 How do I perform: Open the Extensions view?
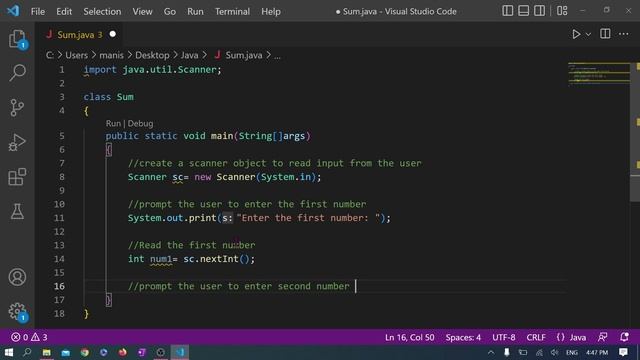click(x=17, y=177)
